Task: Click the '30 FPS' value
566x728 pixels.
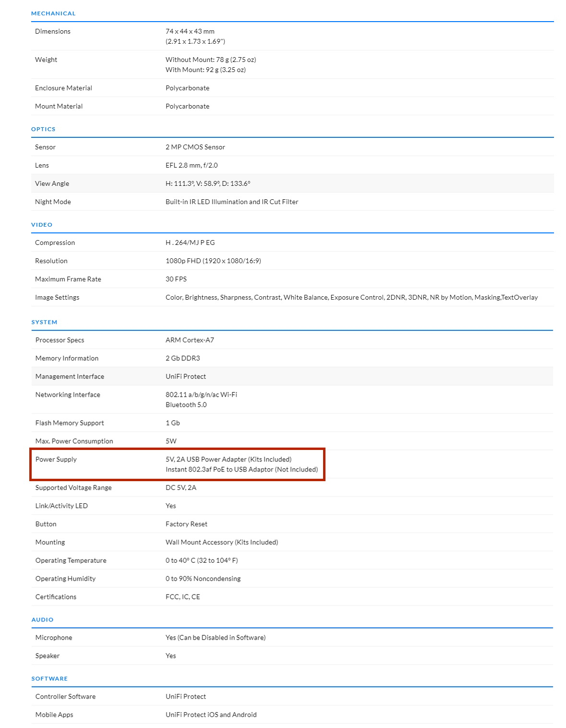Action: [176, 279]
